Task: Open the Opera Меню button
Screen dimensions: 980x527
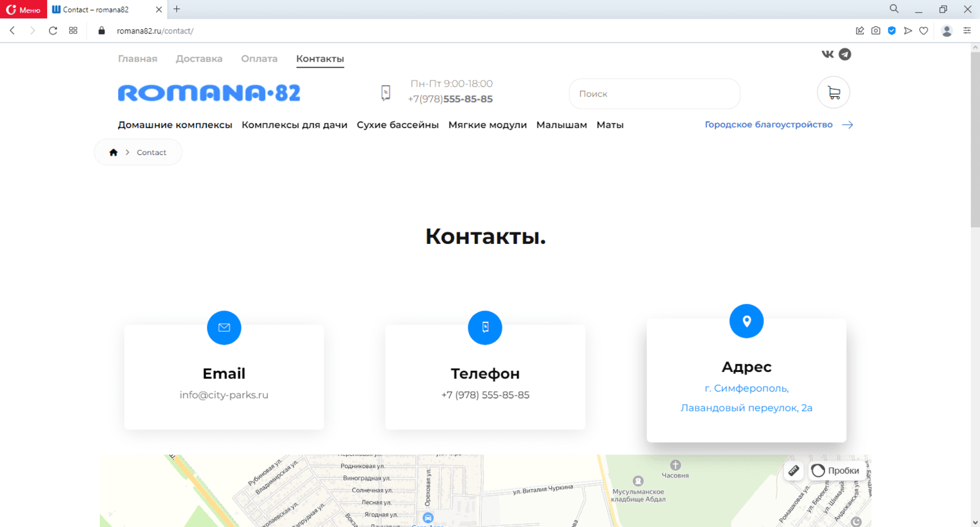Action: pos(24,9)
